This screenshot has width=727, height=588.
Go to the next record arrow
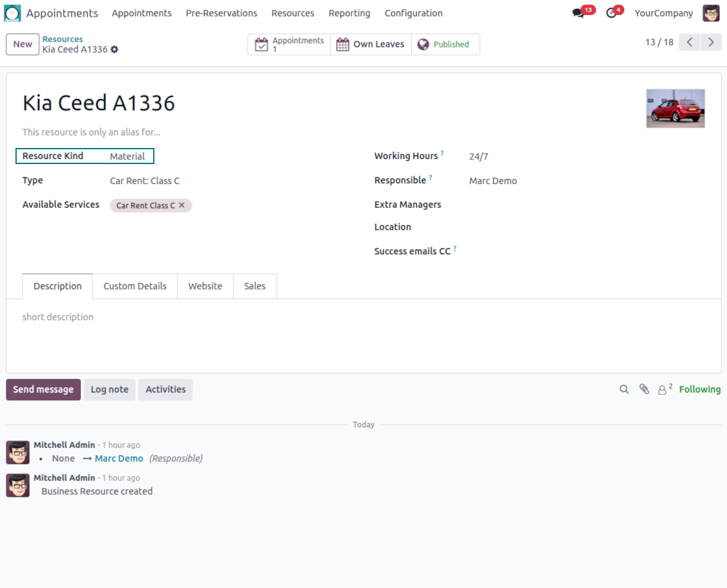(x=711, y=42)
